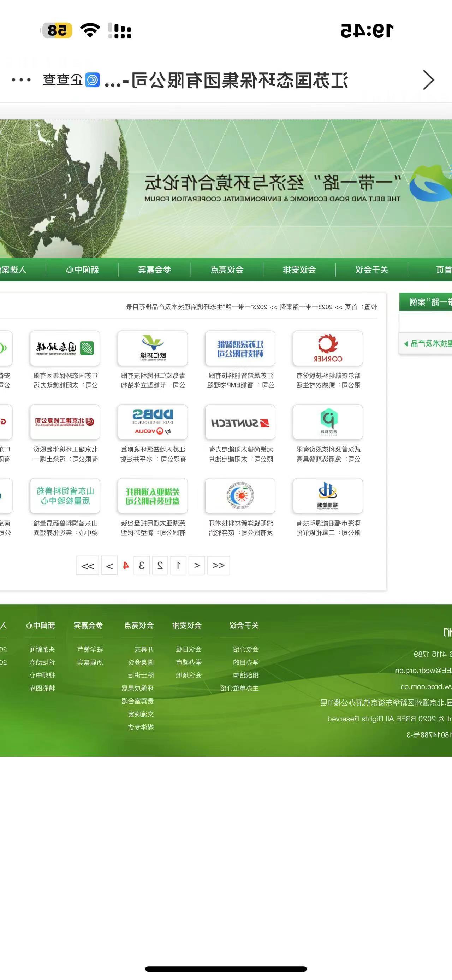Screen dimensions: 452x980
Task: Open the 山东省饲料兽药质量检验中心 tile
Action: 65,496
